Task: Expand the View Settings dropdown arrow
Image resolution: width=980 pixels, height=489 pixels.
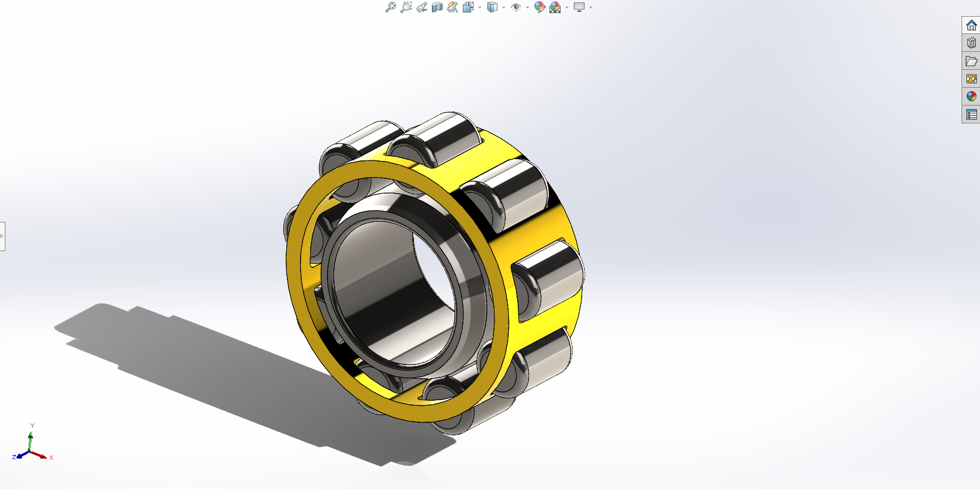Action: pos(591,8)
